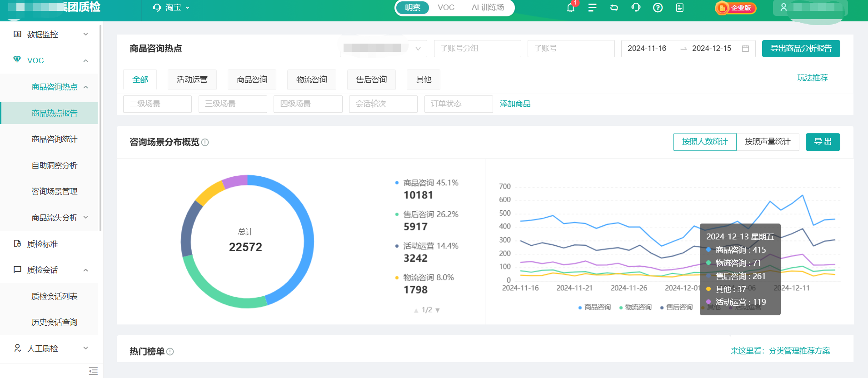Open 来这里看：分类管理推荐方案 link

tap(780, 351)
